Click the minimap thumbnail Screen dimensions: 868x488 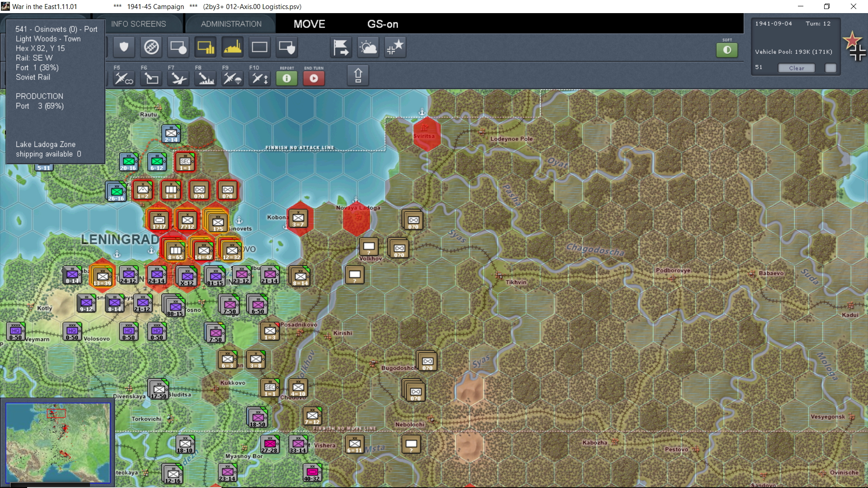pyautogui.click(x=57, y=443)
